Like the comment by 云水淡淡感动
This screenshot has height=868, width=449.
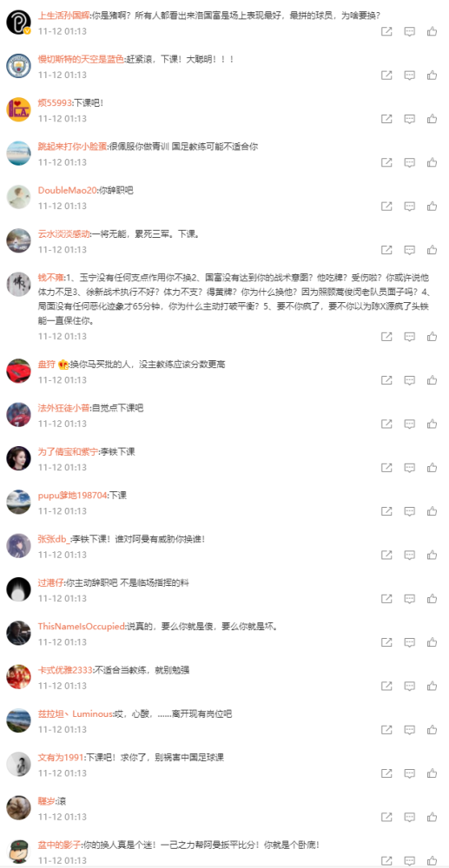tap(432, 250)
